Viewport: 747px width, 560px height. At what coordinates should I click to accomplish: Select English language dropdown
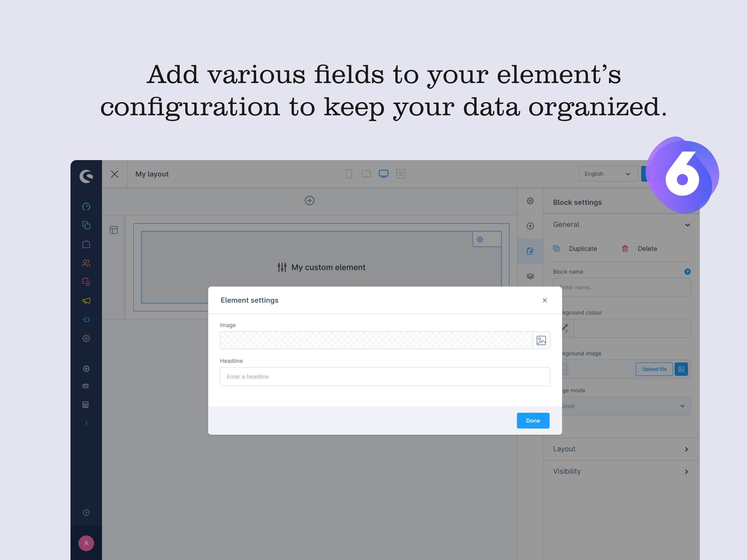coord(607,174)
